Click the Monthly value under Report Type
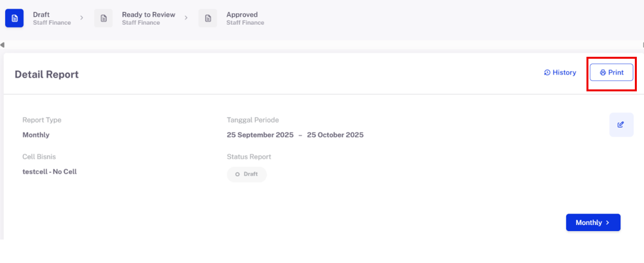The image size is (644, 263). [36, 135]
